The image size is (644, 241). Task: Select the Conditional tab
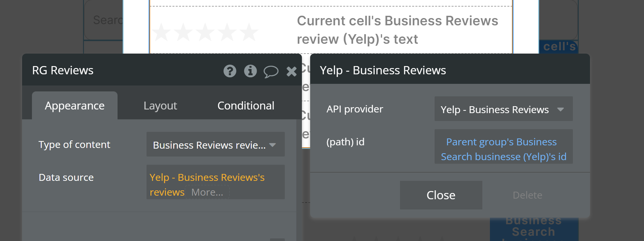[x=246, y=106]
